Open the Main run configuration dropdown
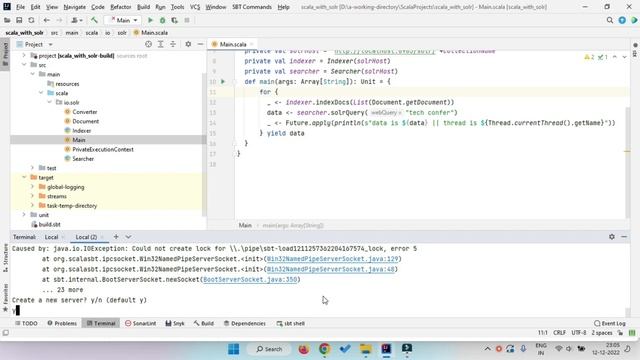Image resolution: width=640 pixels, height=360 pixels. pyautogui.click(x=123, y=20)
